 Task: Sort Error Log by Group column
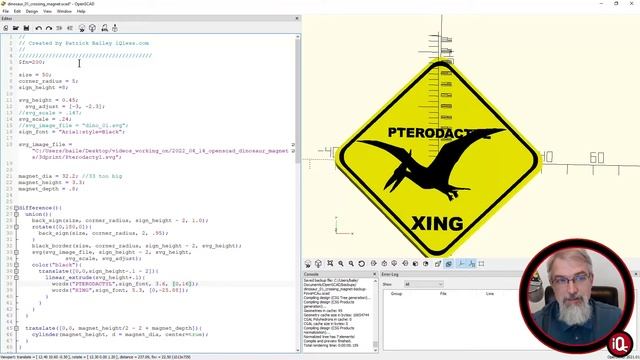pos(396,293)
